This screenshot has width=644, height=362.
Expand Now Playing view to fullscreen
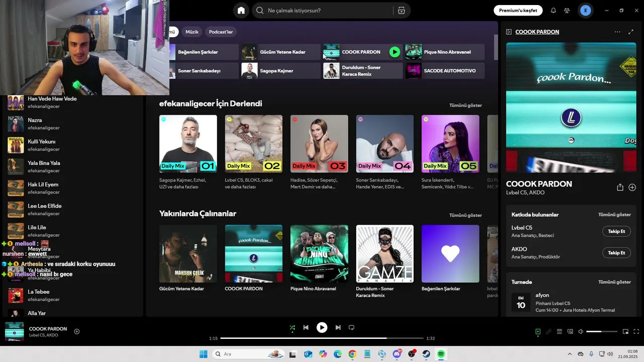coord(631,32)
